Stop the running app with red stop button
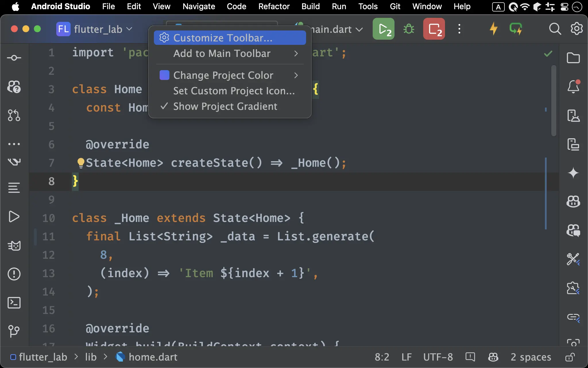 coord(434,29)
